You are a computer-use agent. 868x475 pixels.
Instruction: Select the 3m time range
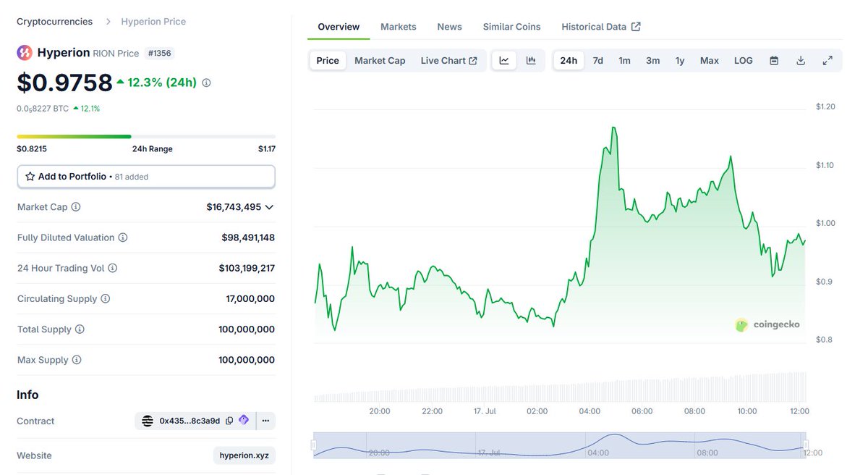coord(652,61)
